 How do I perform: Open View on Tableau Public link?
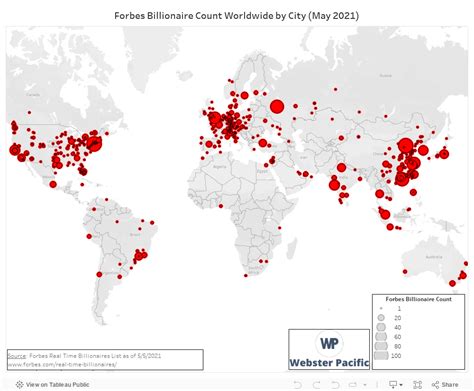coord(53,384)
